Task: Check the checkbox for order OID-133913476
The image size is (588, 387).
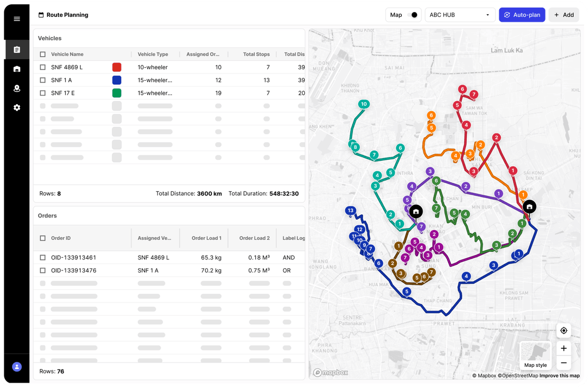Action: coord(42,270)
